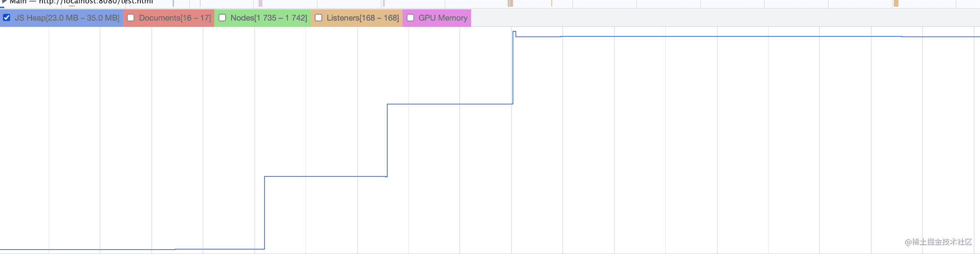
Task: Uncheck the JS Heap checkbox
Action: click(x=7, y=18)
